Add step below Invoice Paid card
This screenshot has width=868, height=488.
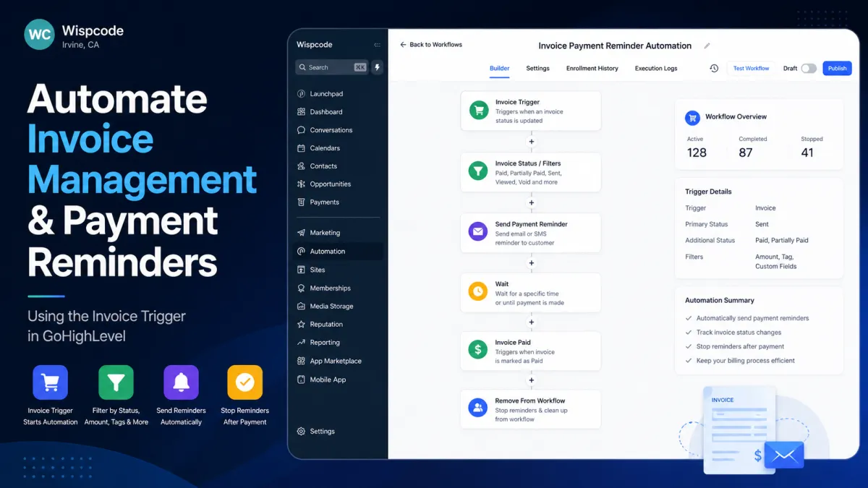(x=531, y=380)
